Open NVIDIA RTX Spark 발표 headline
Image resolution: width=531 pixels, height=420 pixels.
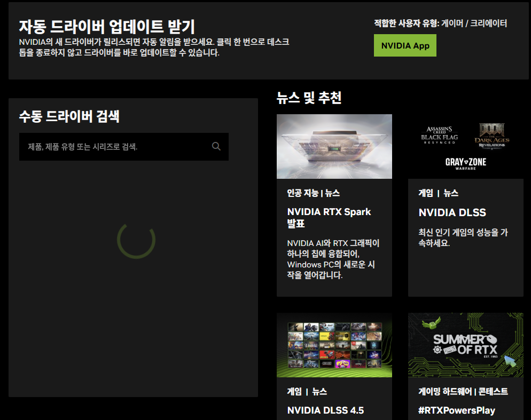329,218
